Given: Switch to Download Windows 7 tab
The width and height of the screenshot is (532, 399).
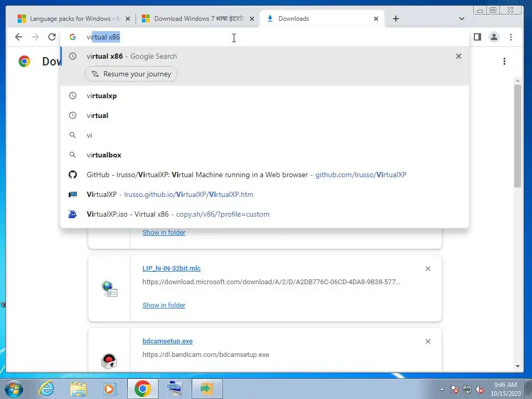Looking at the screenshot, I should click(x=197, y=19).
